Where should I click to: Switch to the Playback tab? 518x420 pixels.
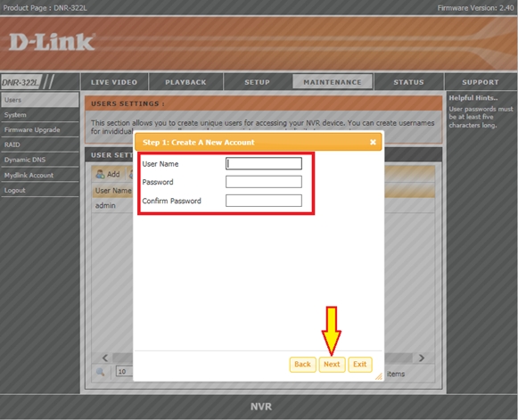(x=185, y=82)
